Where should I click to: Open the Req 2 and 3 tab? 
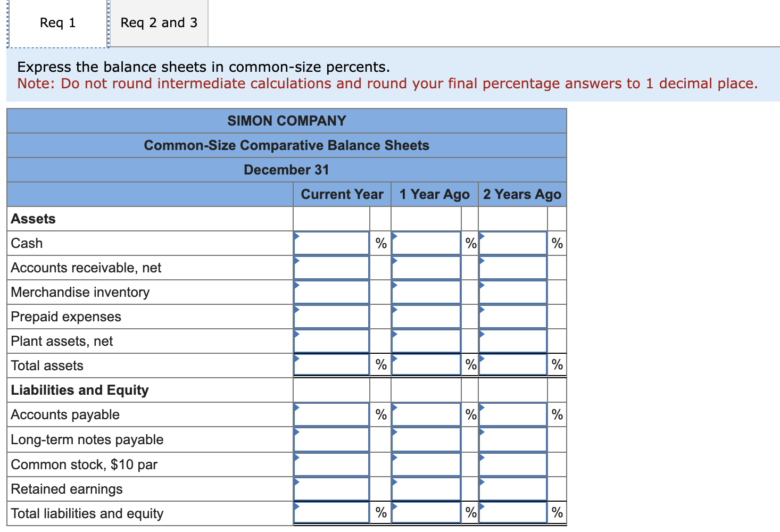(x=158, y=22)
